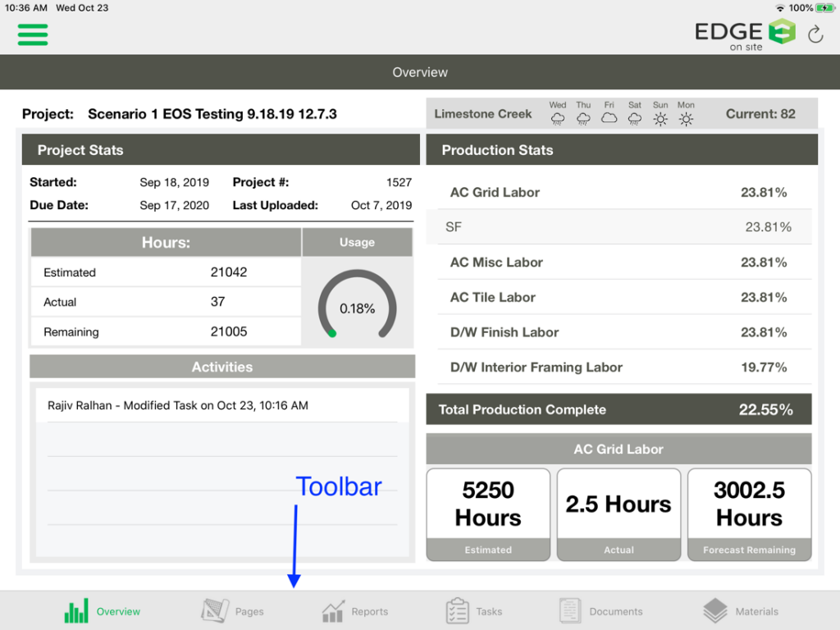840x630 pixels.
Task: Tap the 5250 Hours Estimated card
Action: [x=488, y=514]
